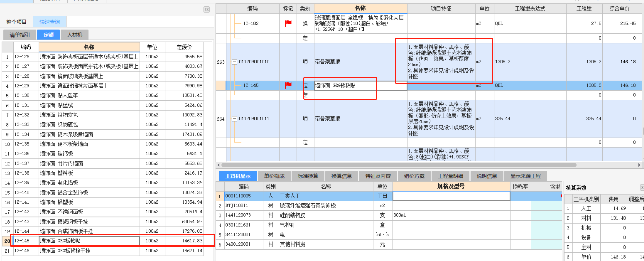Click the 规格及型号 input cell for 三类人工
Image resolution: width=644 pixels, height=261 pixels.
coord(451,196)
